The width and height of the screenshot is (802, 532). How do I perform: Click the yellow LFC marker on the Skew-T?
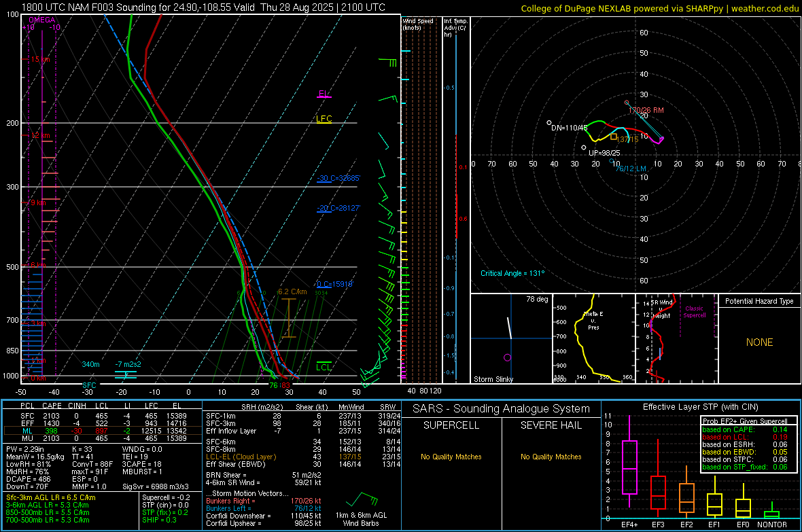point(324,119)
